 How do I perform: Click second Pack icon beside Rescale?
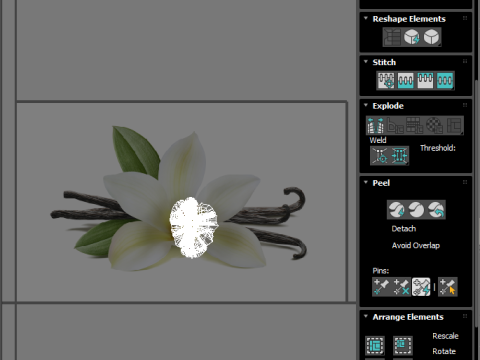click(x=403, y=345)
